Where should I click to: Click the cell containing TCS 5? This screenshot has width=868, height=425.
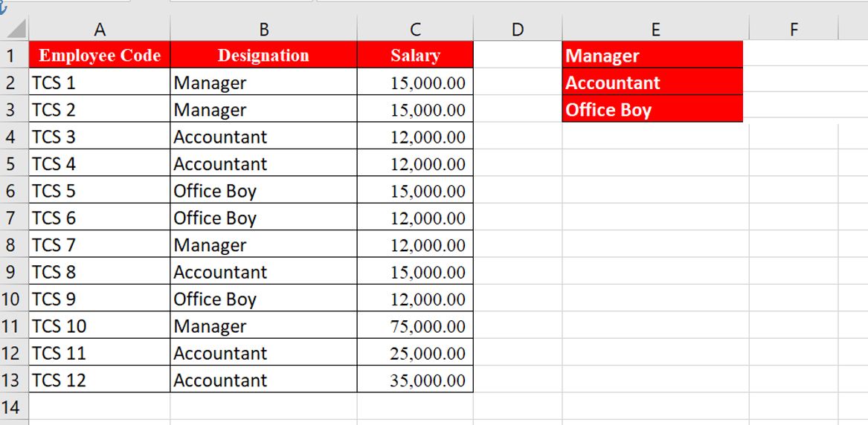point(100,190)
